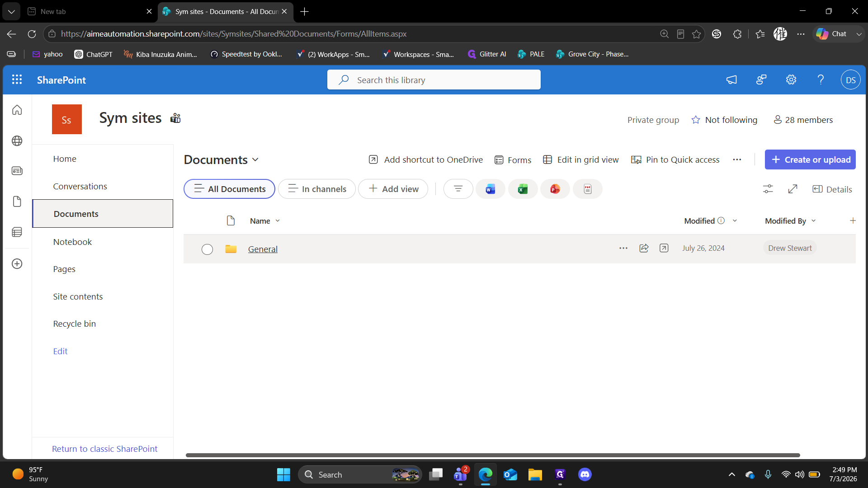
Task: Open the Details pane
Action: pos(832,189)
